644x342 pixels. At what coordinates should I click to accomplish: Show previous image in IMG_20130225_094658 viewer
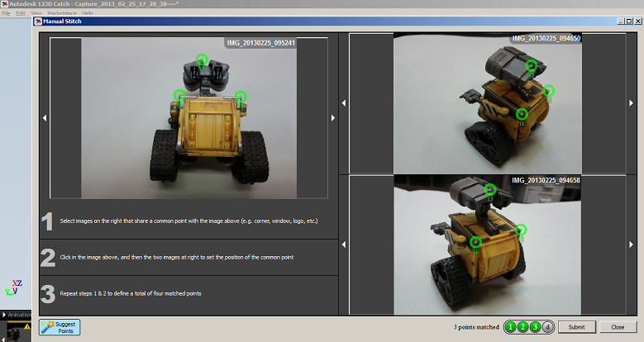click(344, 245)
